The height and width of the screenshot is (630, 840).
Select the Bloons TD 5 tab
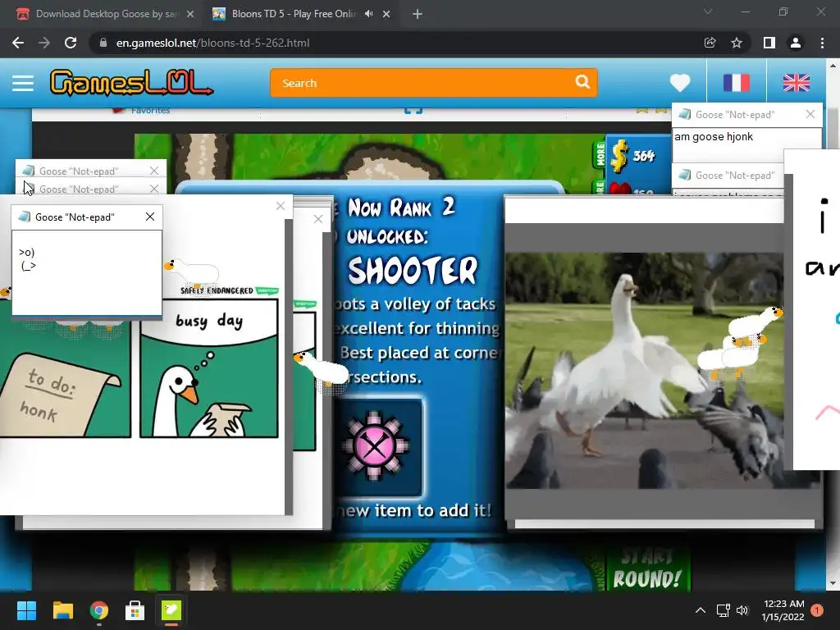click(293, 14)
